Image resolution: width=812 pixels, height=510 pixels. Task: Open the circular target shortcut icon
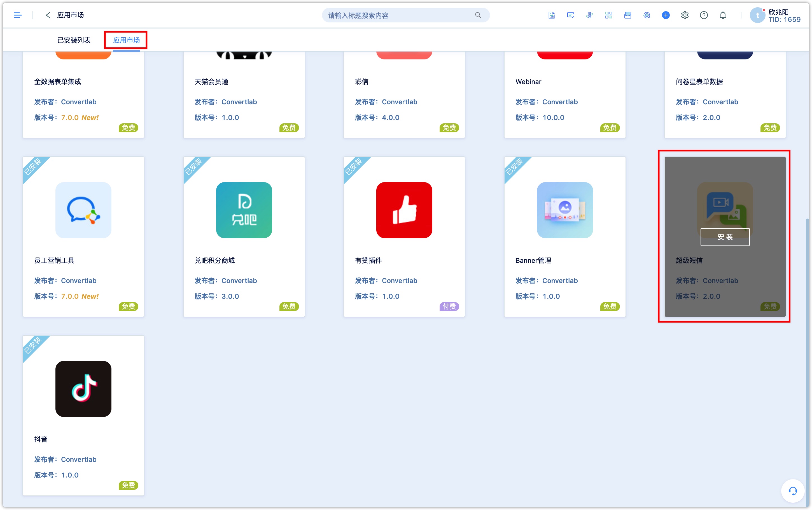coord(647,15)
